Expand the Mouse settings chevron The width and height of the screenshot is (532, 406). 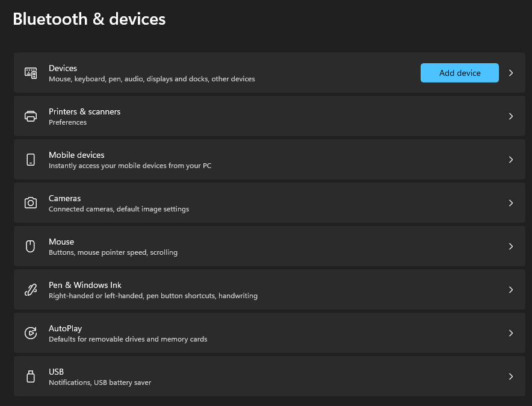(x=511, y=246)
